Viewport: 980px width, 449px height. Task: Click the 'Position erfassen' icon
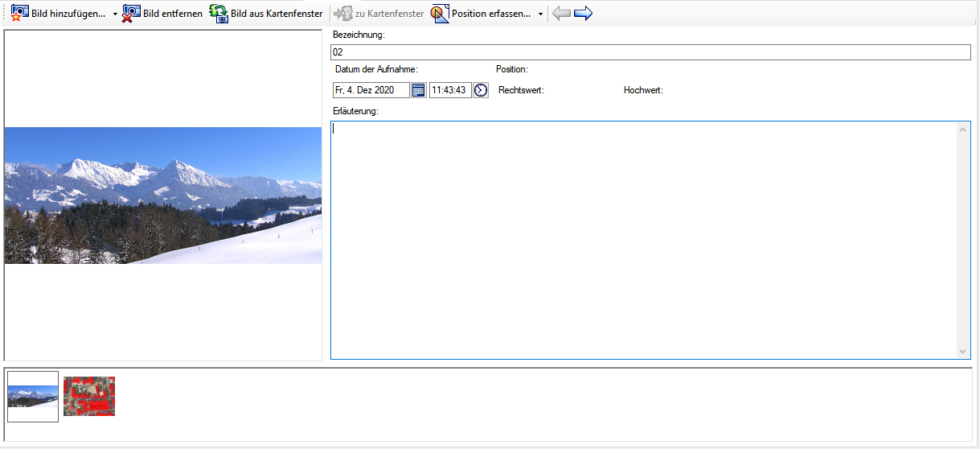pos(440,14)
